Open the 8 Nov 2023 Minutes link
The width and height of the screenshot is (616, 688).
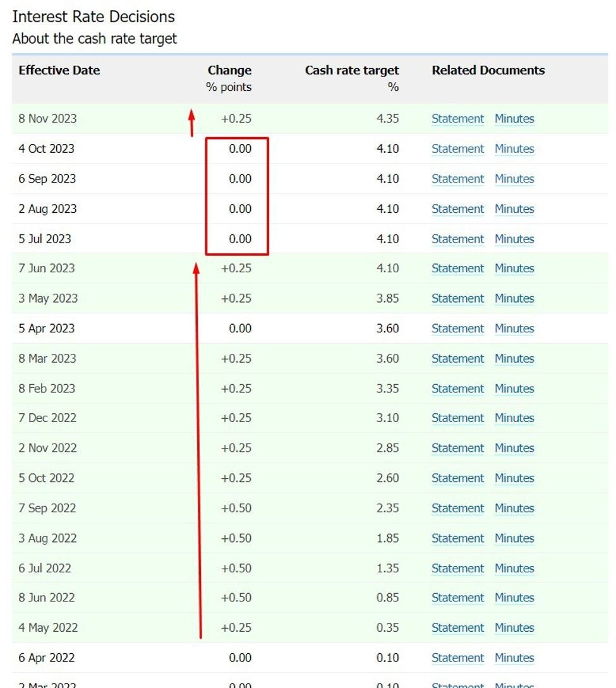pyautogui.click(x=514, y=119)
